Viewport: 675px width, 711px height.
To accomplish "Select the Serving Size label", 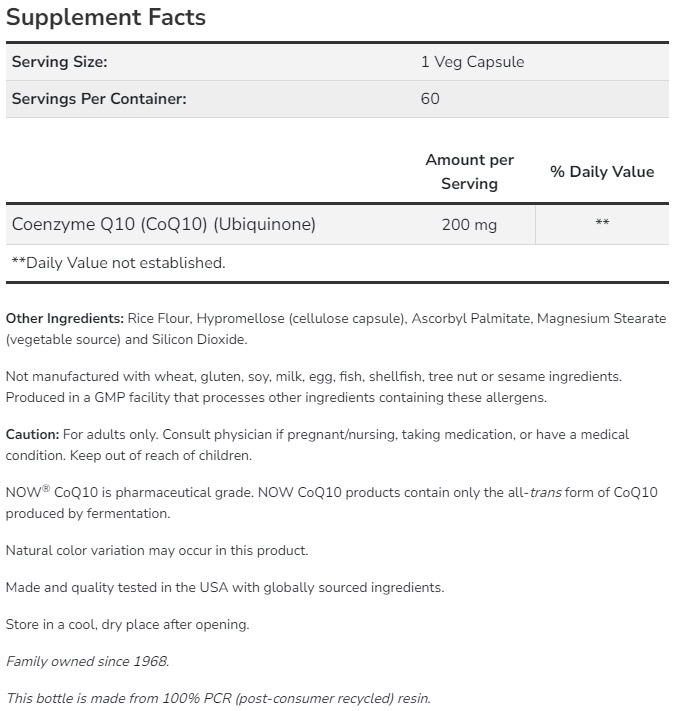I will (60, 62).
